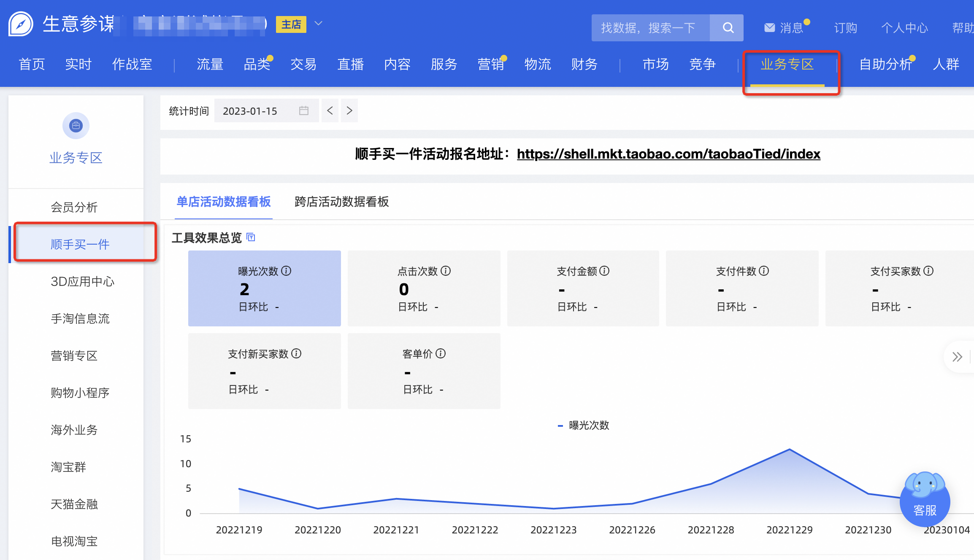Open 个人中心
The height and width of the screenshot is (560, 974).
(x=905, y=28)
